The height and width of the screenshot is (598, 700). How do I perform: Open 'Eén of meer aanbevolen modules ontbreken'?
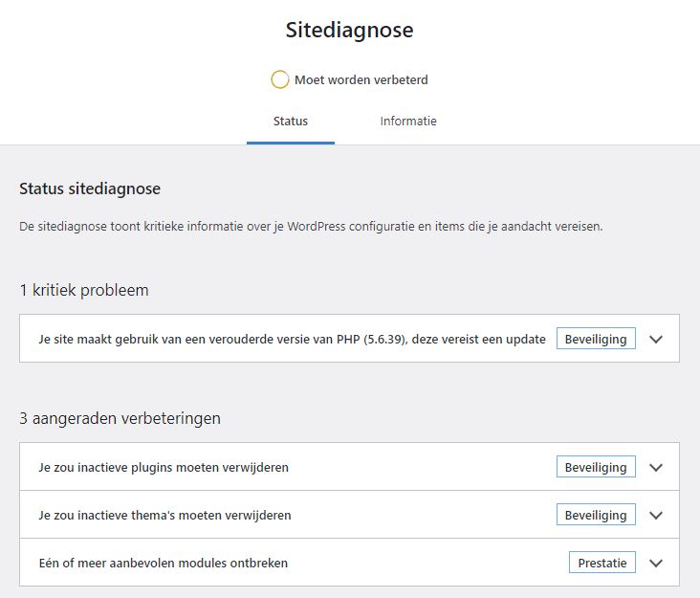(x=163, y=563)
